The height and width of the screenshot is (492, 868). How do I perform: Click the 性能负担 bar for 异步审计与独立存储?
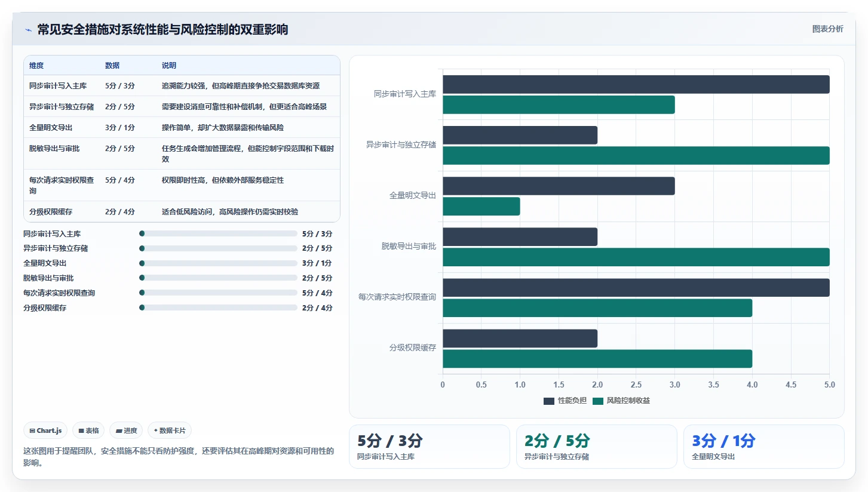pos(520,135)
